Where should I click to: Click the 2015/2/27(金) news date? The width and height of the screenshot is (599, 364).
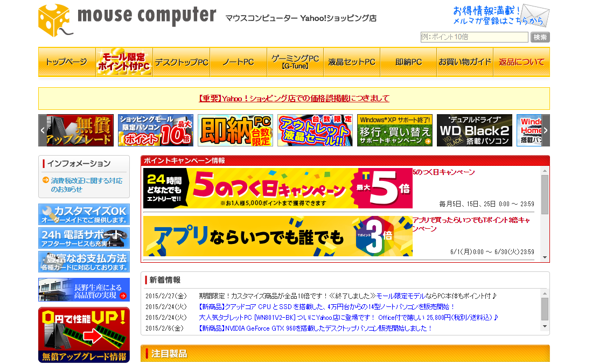pyautogui.click(x=166, y=296)
